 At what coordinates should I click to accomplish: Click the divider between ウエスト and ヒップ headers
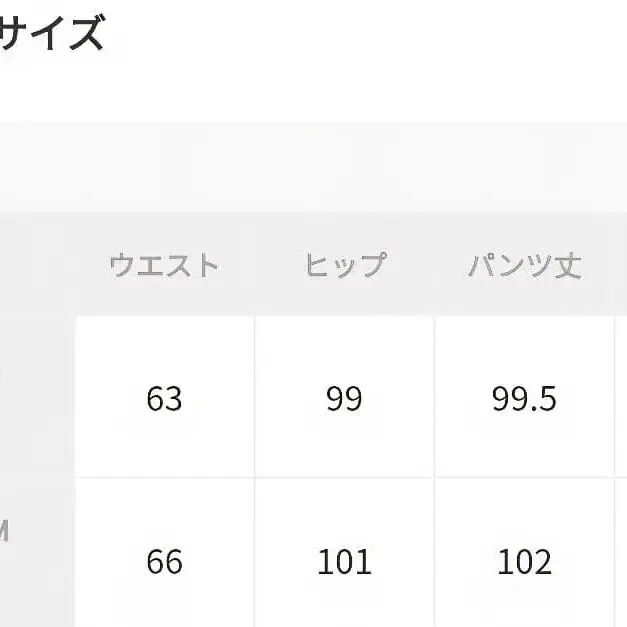[x=255, y=266]
